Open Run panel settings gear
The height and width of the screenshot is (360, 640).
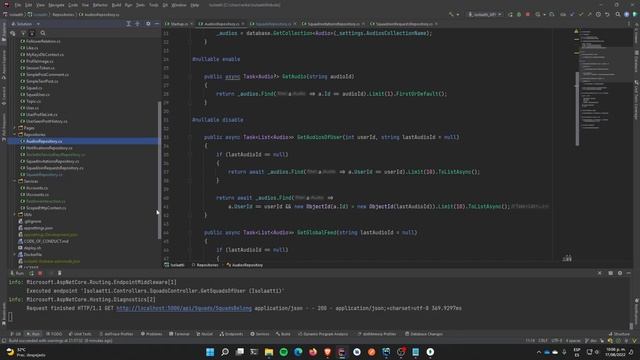(620, 273)
